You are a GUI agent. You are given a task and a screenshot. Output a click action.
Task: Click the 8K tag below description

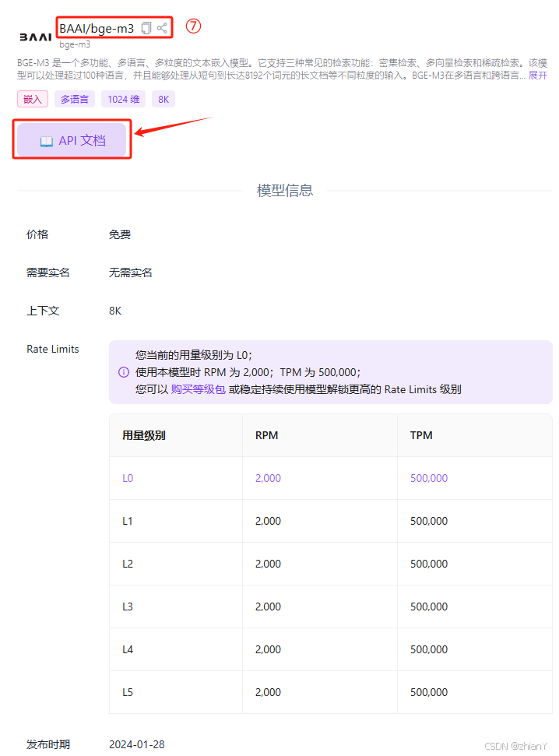click(x=163, y=100)
